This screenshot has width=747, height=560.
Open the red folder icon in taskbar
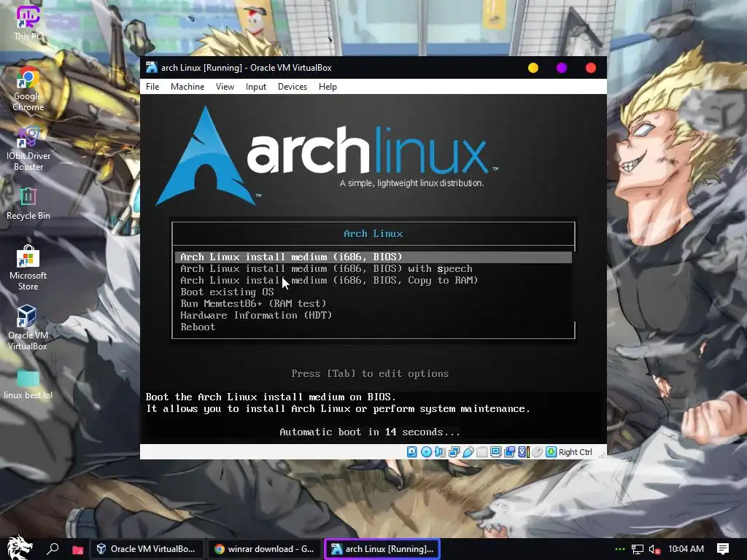click(x=77, y=550)
